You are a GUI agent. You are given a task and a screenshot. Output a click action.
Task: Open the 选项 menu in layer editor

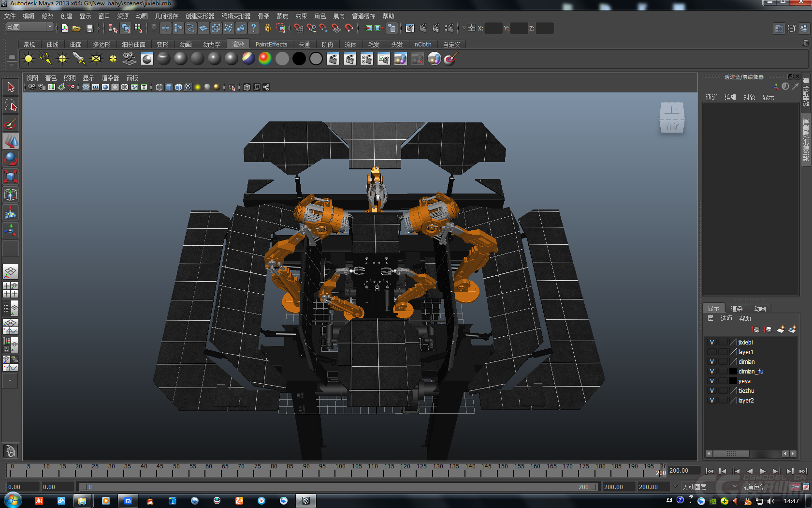click(726, 319)
